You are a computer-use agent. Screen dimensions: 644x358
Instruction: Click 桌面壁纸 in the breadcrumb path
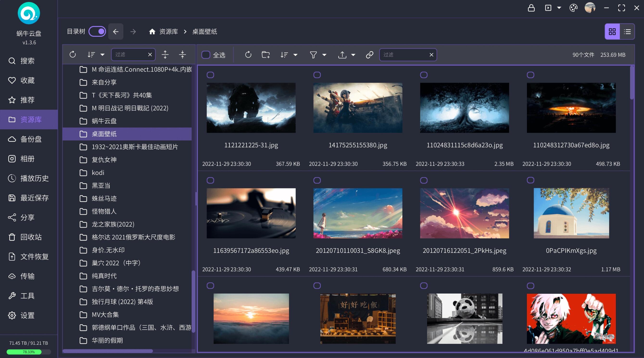204,32
